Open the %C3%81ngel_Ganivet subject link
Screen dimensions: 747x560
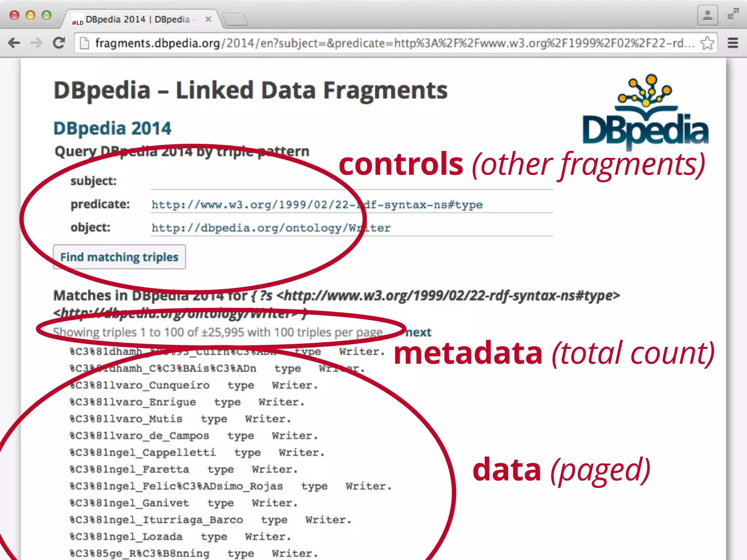click(x=129, y=503)
